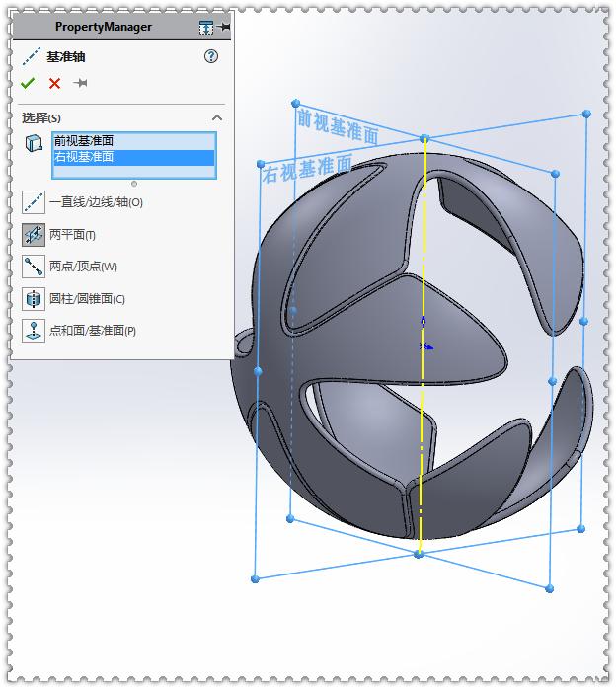Click the reference entities cube icon
This screenshot has width=616, height=689.
(34, 143)
